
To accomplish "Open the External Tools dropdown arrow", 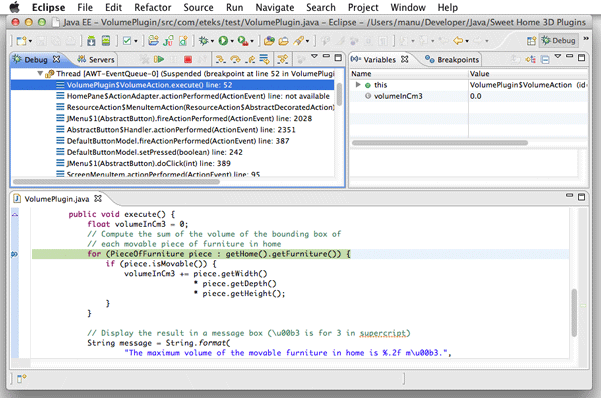I will point(252,41).
